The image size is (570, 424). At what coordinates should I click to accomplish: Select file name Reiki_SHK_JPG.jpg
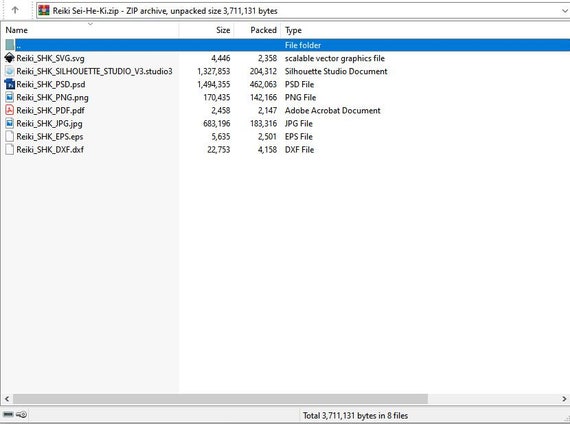[49, 124]
